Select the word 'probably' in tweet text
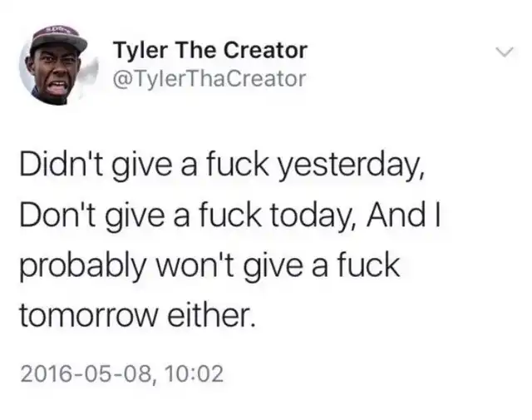 [81, 266]
